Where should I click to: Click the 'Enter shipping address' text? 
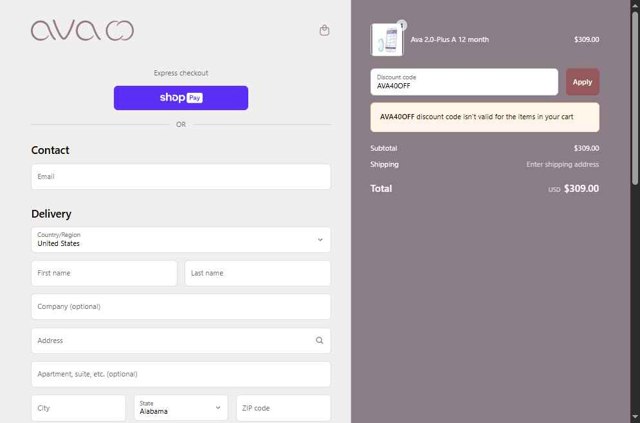click(562, 165)
